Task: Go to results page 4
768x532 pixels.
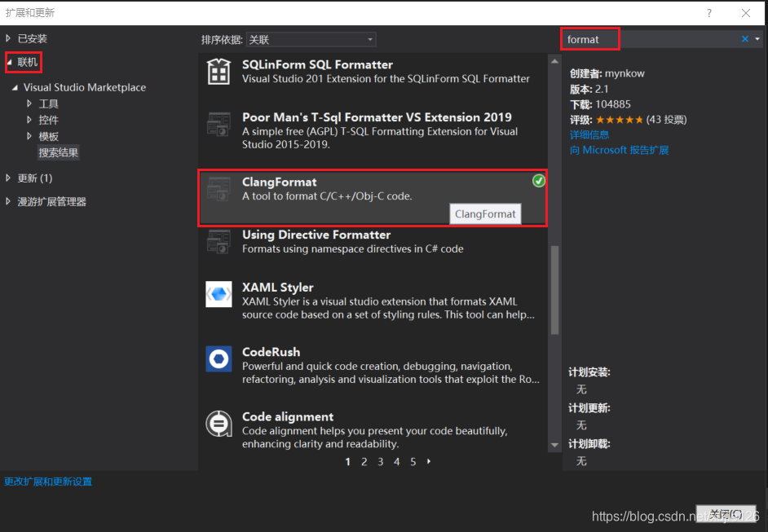Action: pos(397,461)
